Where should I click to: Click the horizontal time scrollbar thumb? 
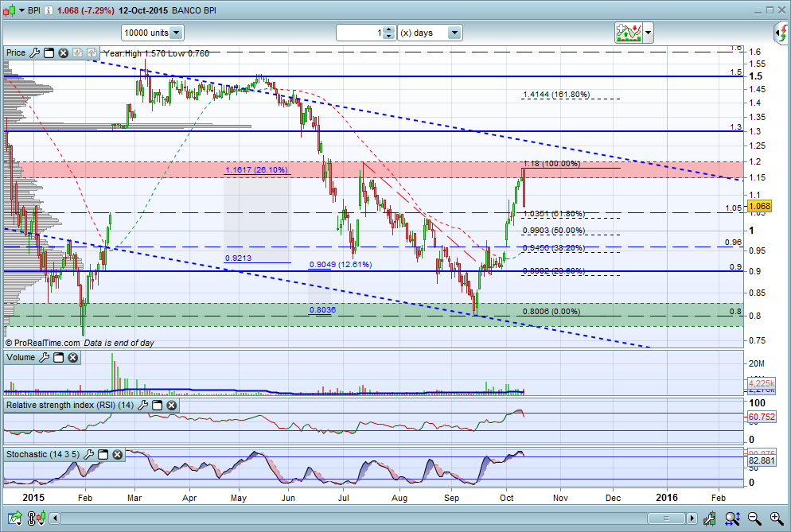(666, 518)
